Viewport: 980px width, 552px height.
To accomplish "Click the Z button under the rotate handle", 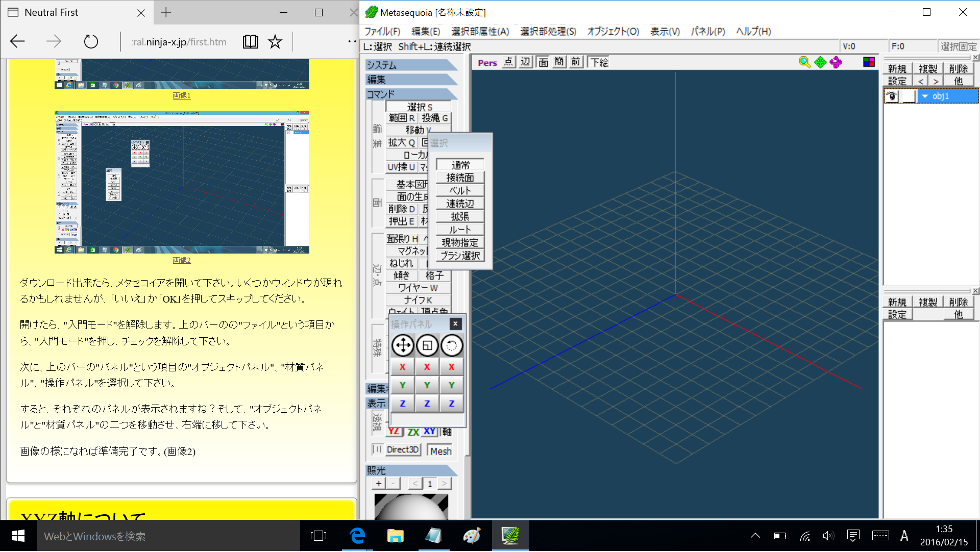I will coord(451,404).
